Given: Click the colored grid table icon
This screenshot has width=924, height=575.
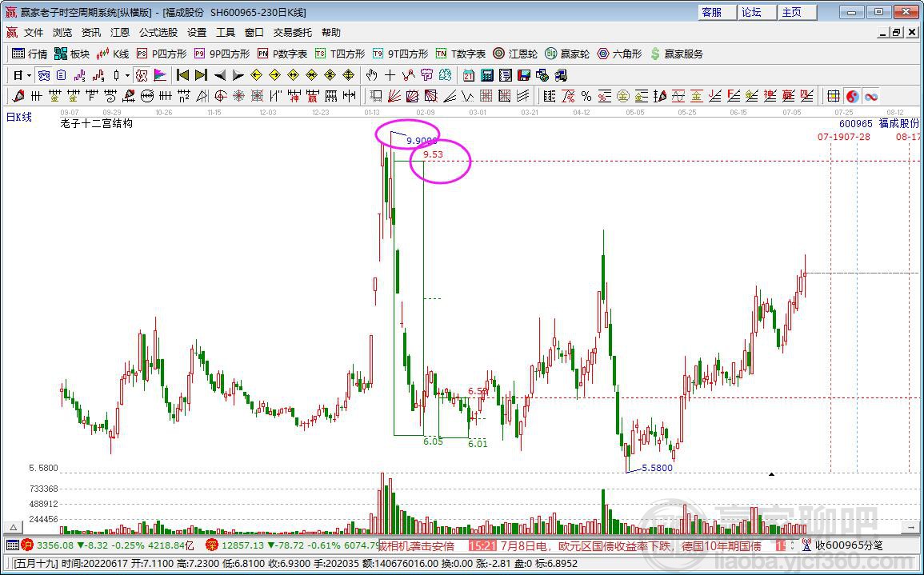Looking at the screenshot, I should click(x=834, y=95).
